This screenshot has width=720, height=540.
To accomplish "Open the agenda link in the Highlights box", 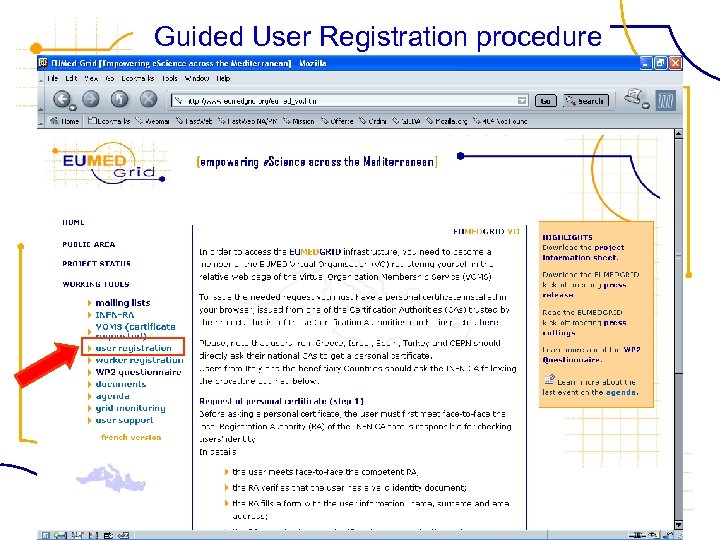I will (621, 392).
